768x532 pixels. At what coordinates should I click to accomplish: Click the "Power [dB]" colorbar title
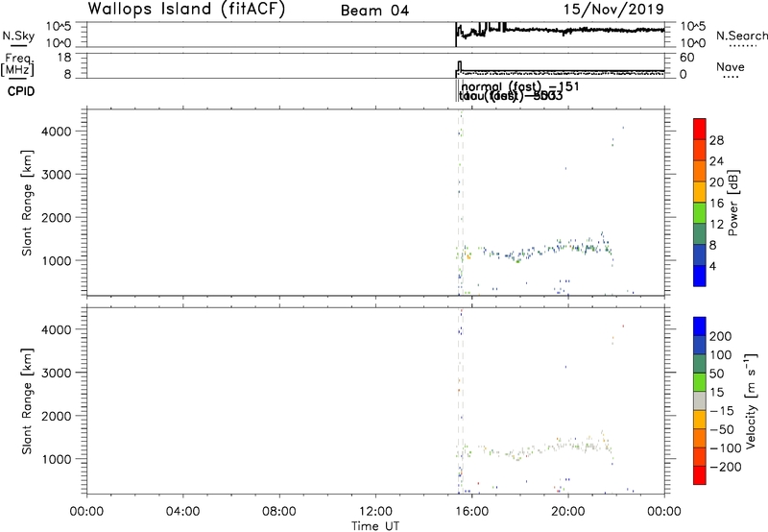tap(732, 203)
